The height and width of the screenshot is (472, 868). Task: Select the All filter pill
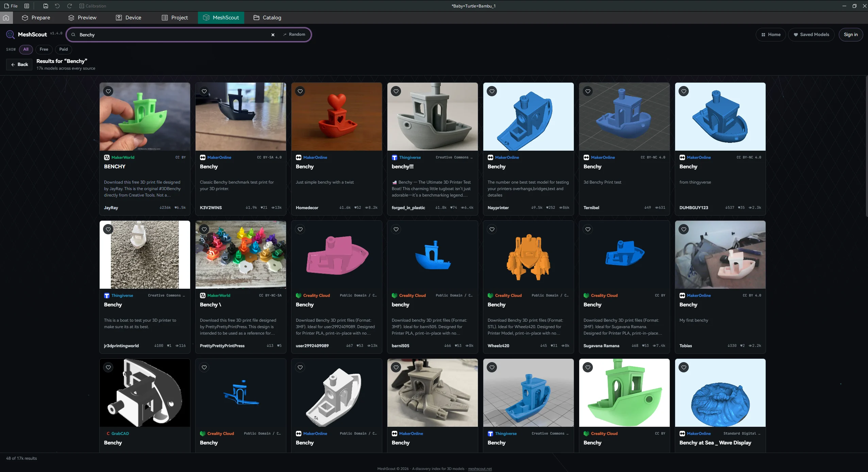click(26, 49)
